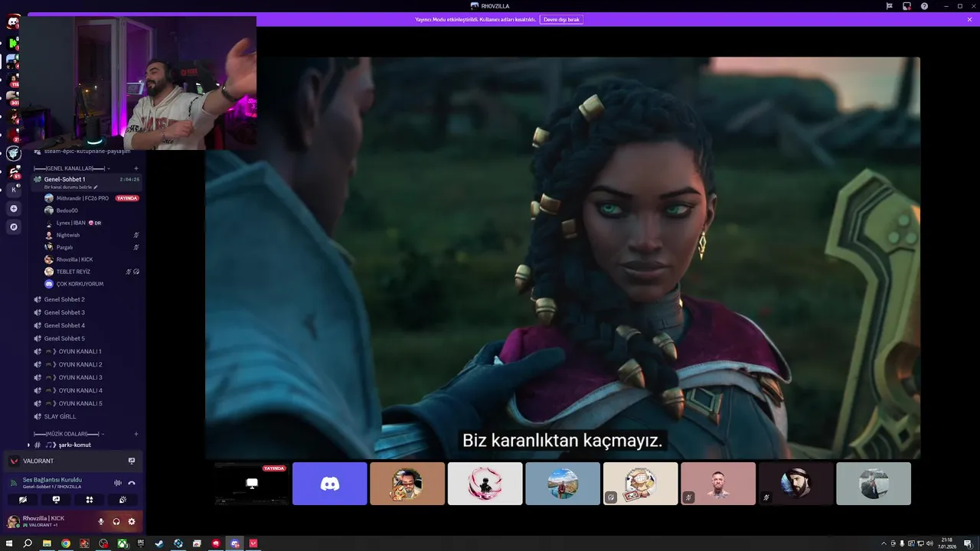Open Steam from taskbar

159,543
